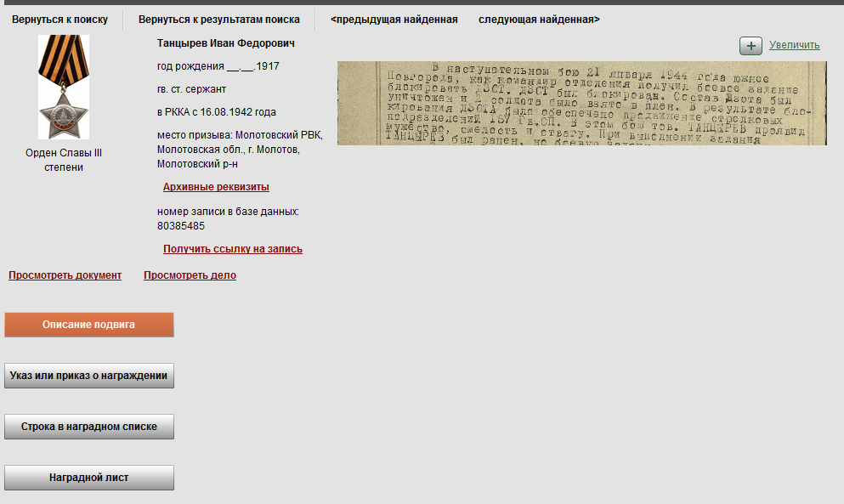Image resolution: width=844 pixels, height=504 pixels.
Task: Open the Увеличить link
Action: pyautogui.click(x=794, y=45)
